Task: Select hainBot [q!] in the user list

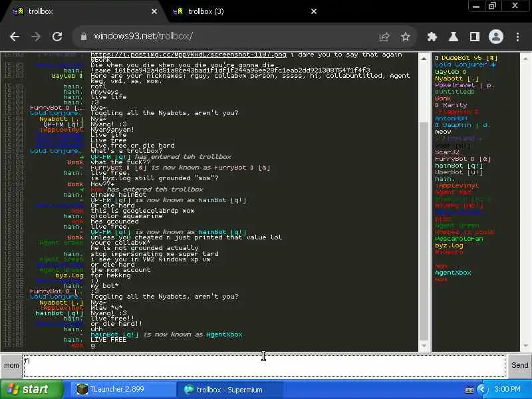Action: pyautogui.click(x=459, y=166)
